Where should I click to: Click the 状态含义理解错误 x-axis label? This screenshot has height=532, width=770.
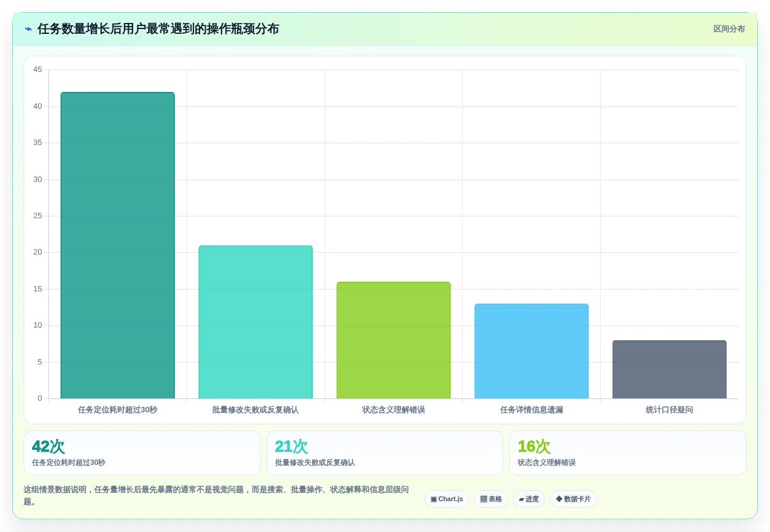(394, 410)
